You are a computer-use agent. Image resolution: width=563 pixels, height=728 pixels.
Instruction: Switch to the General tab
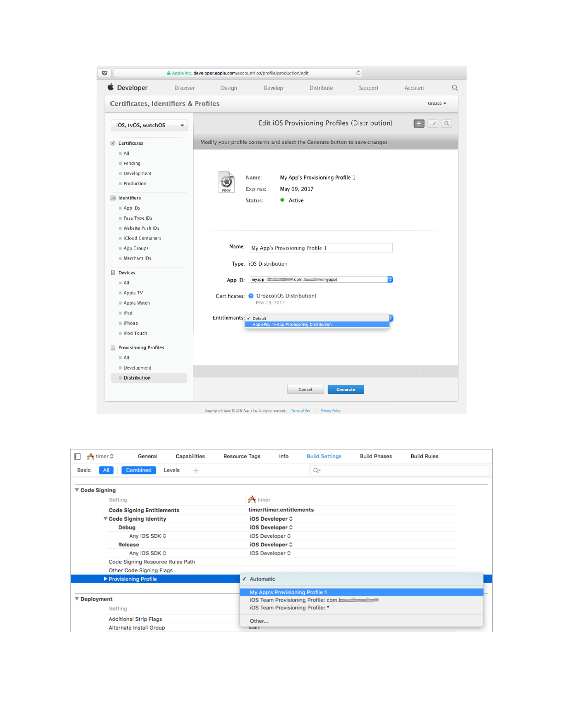[x=148, y=456]
